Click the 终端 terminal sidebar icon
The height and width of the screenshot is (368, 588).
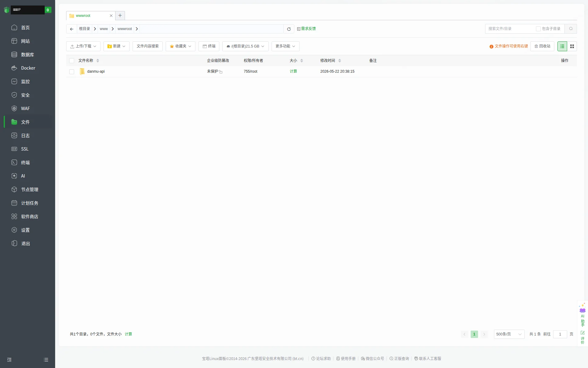[x=14, y=162]
